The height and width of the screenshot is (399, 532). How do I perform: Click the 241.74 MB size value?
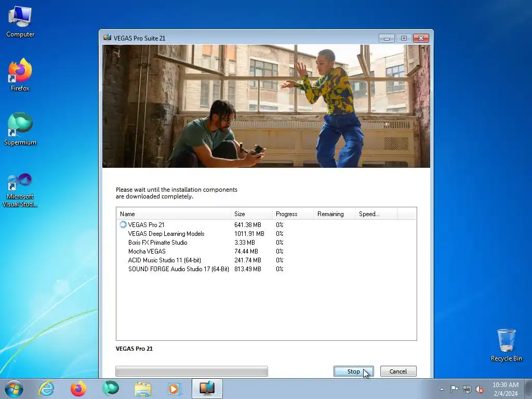[248, 260]
